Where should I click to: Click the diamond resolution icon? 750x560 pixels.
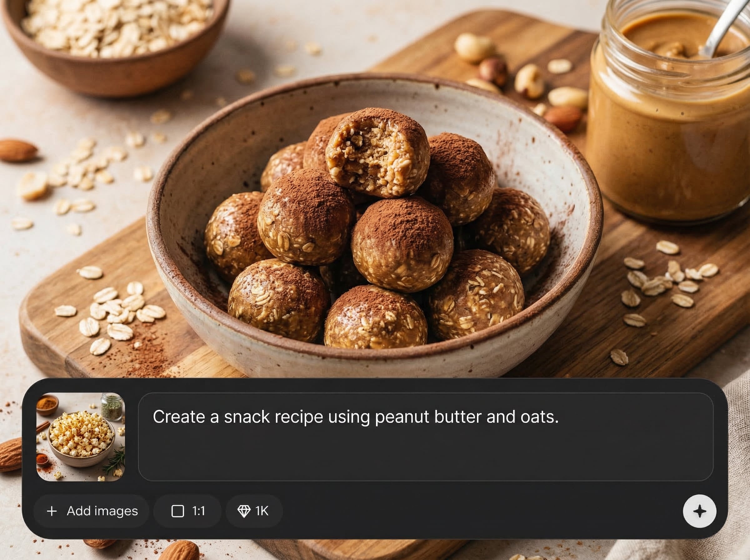pyautogui.click(x=244, y=511)
